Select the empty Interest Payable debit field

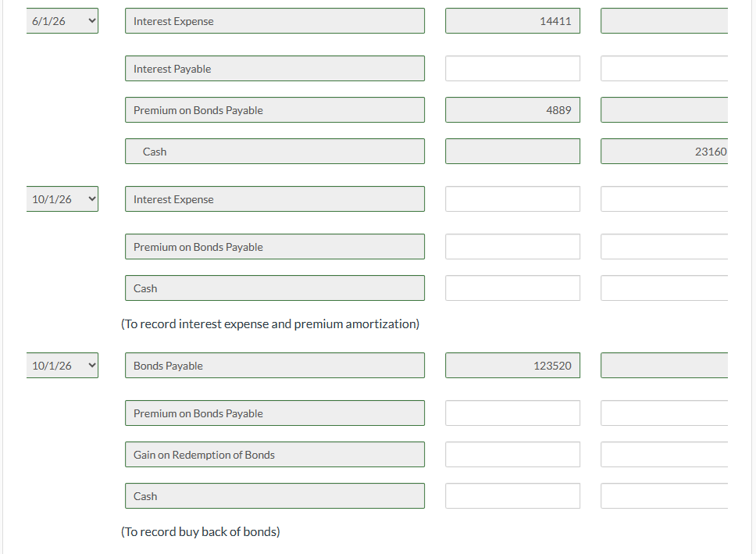pyautogui.click(x=512, y=68)
